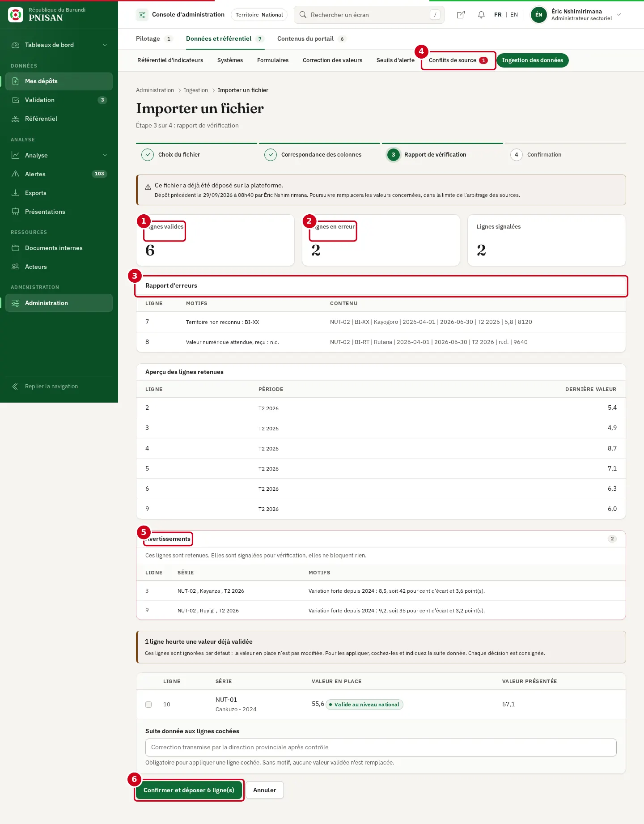Click the Administration sliders icon in sidebar

pos(16,303)
